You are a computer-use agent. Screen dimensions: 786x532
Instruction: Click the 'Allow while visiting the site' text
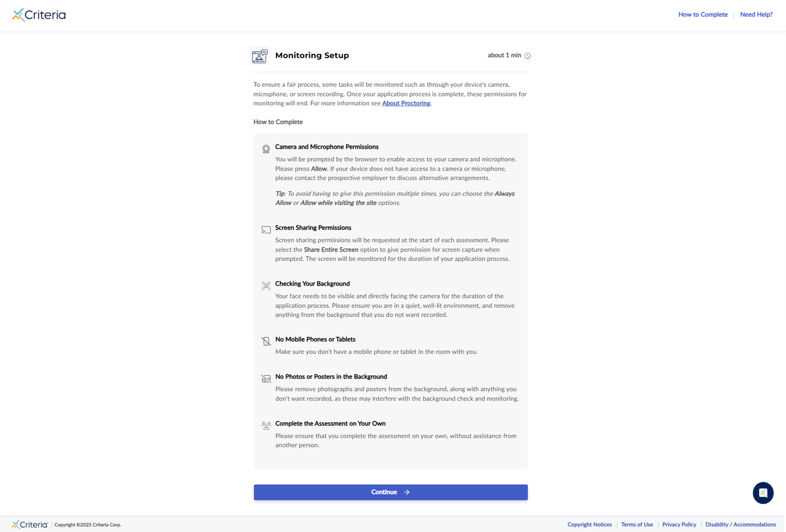pyautogui.click(x=338, y=203)
